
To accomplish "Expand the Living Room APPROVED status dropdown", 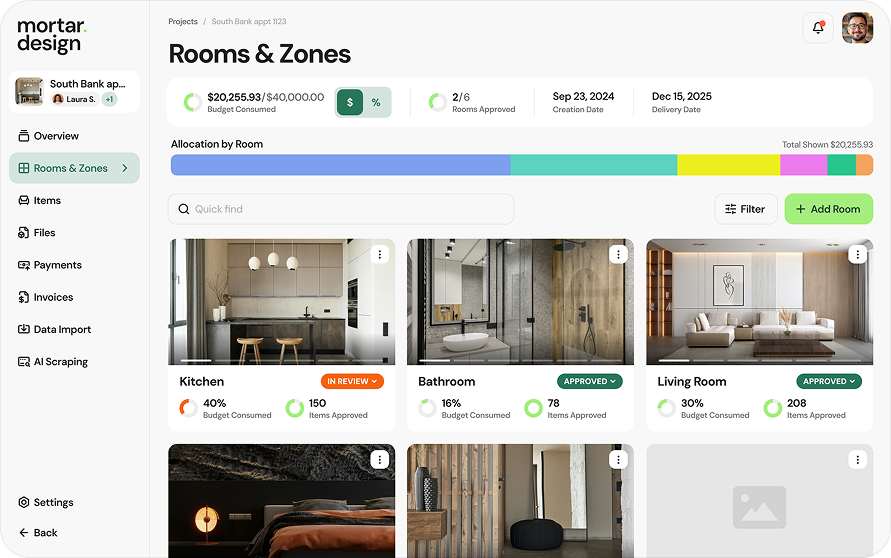I will [829, 381].
